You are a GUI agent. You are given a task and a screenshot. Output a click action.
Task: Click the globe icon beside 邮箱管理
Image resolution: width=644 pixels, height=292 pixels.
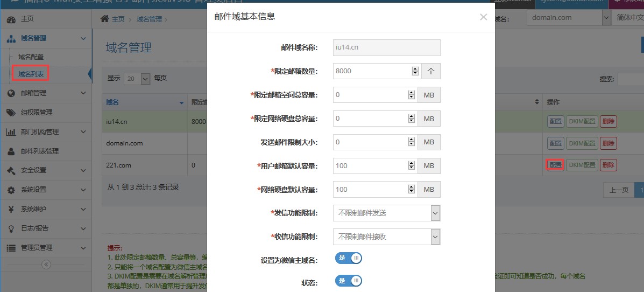pyautogui.click(x=11, y=93)
